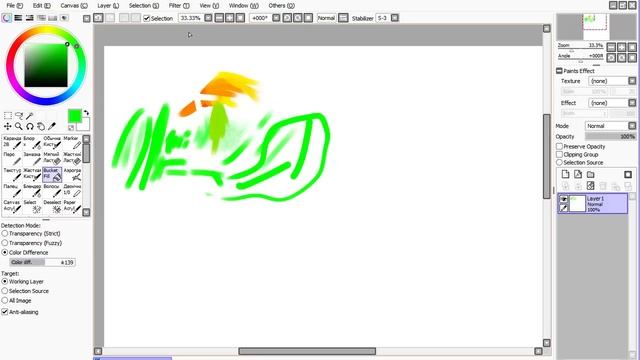
Task: Select the rectangular Selection tool
Action: pyautogui.click(x=7, y=116)
